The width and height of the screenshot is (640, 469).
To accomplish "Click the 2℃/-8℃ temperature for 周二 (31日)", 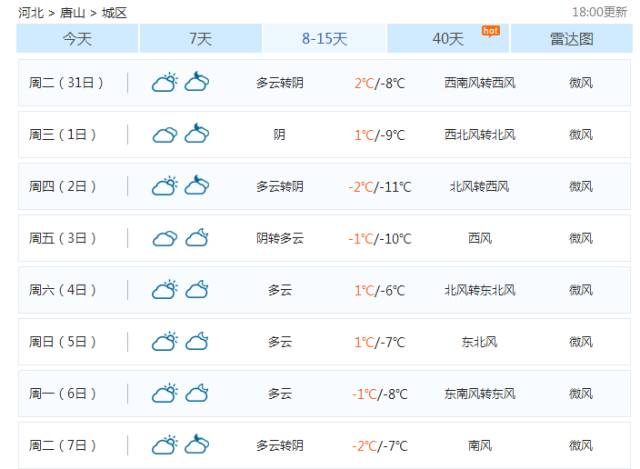I will [379, 82].
